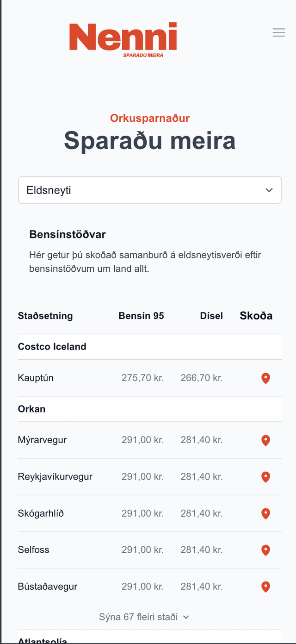The height and width of the screenshot is (644, 296).
Task: Select the Staðsetning column header
Action: [45, 316]
